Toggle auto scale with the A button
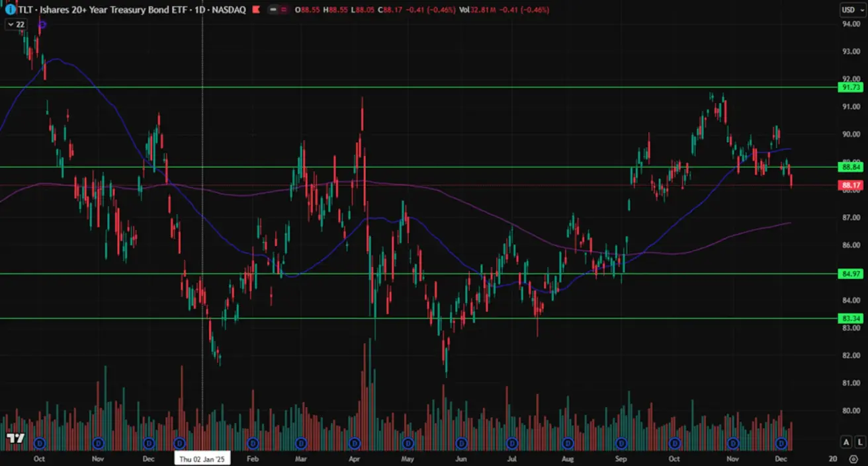The width and height of the screenshot is (868, 466). [846, 442]
